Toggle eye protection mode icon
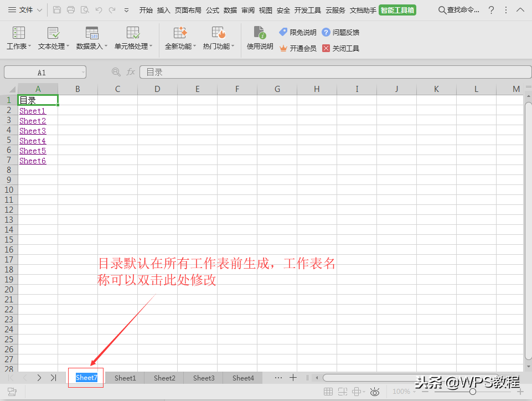532x401 pixels. pyautogui.click(x=375, y=392)
